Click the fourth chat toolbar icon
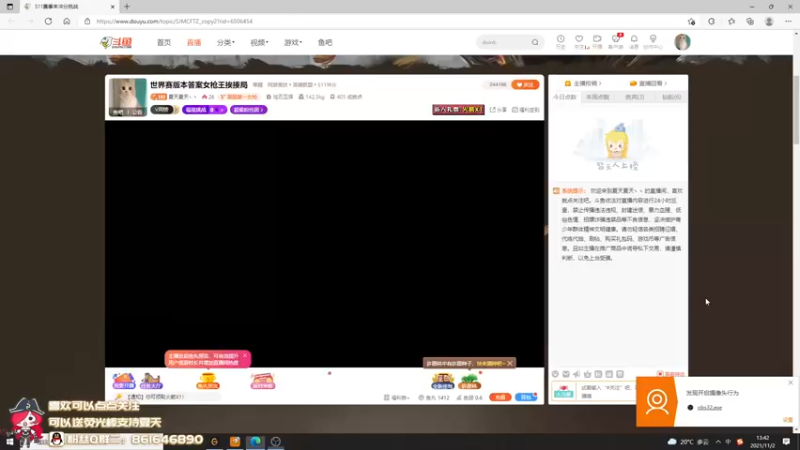Screen dimensions: 800x450 click(x=587, y=374)
